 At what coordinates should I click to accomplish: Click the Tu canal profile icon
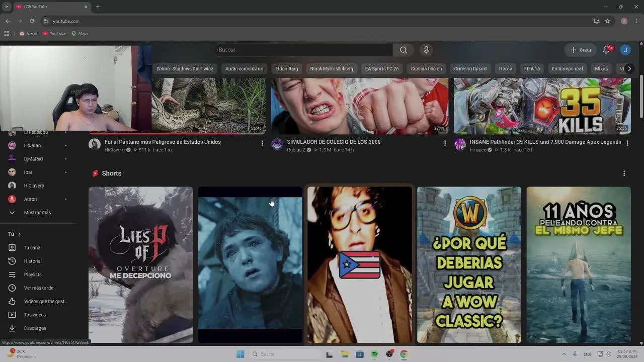[12, 248]
